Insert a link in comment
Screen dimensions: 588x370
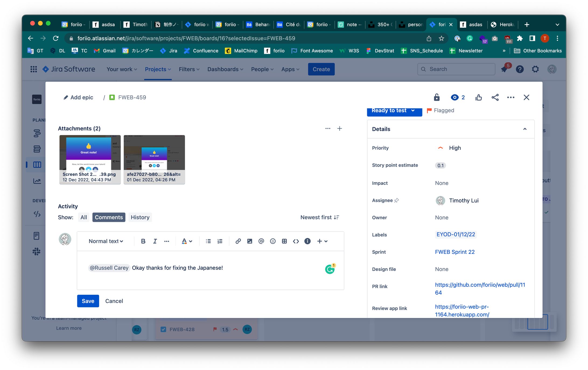coord(238,241)
